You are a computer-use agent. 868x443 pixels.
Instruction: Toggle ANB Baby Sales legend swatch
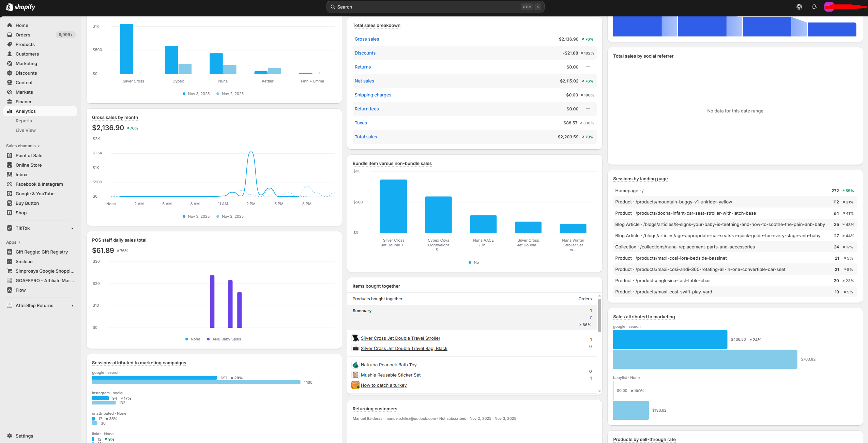208,339
